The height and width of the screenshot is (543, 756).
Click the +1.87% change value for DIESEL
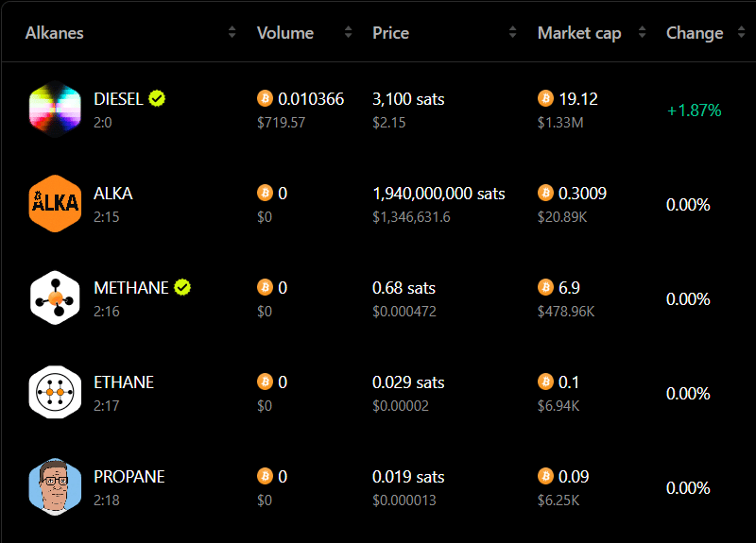[694, 110]
